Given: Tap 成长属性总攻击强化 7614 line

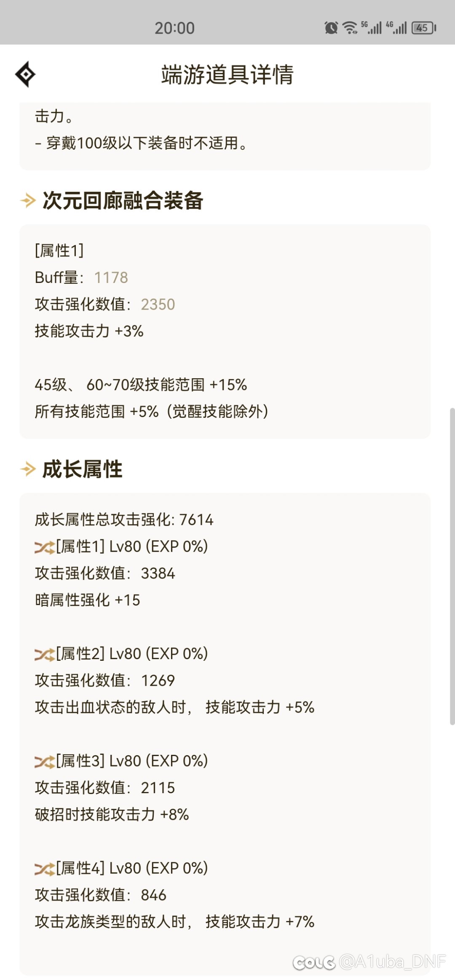Looking at the screenshot, I should 124,520.
